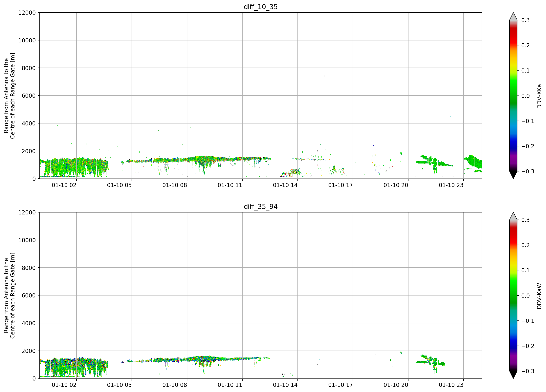
Task: Click the 01-10 05 x-tick under diff_10_35
Action: point(120,185)
